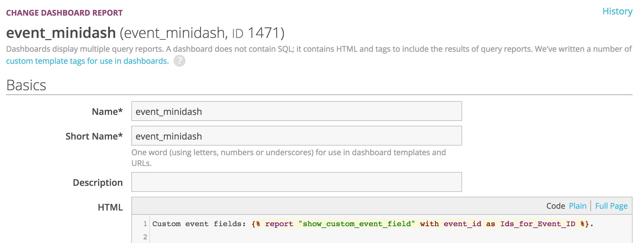
Task: Click into the Short Name field
Action: coord(296,136)
